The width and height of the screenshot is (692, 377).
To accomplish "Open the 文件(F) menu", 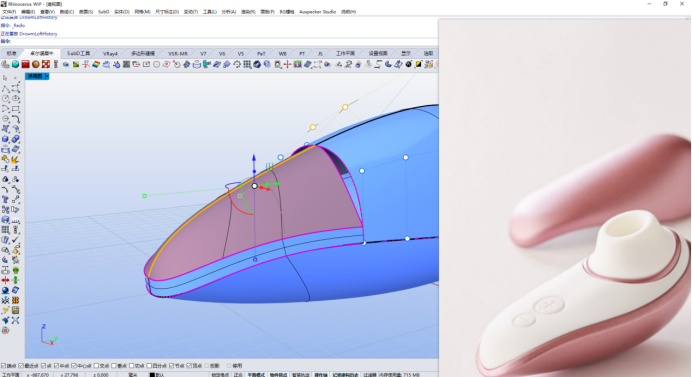I will pyautogui.click(x=9, y=12).
